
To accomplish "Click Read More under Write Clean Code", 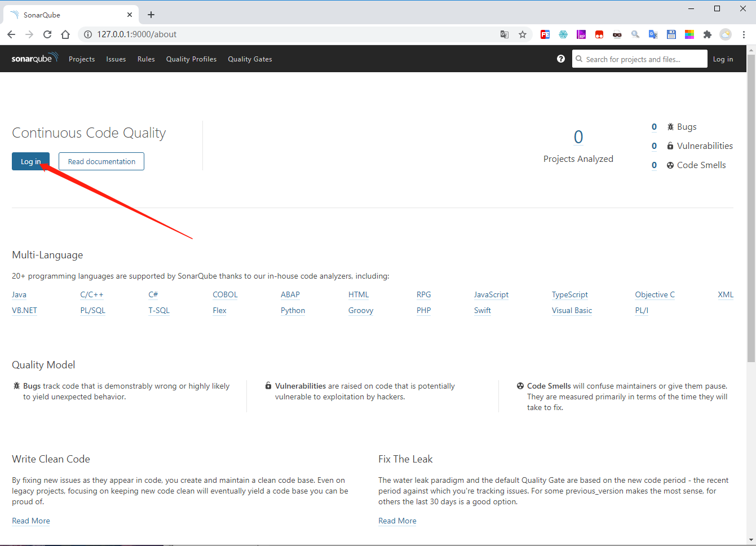I will coord(31,521).
